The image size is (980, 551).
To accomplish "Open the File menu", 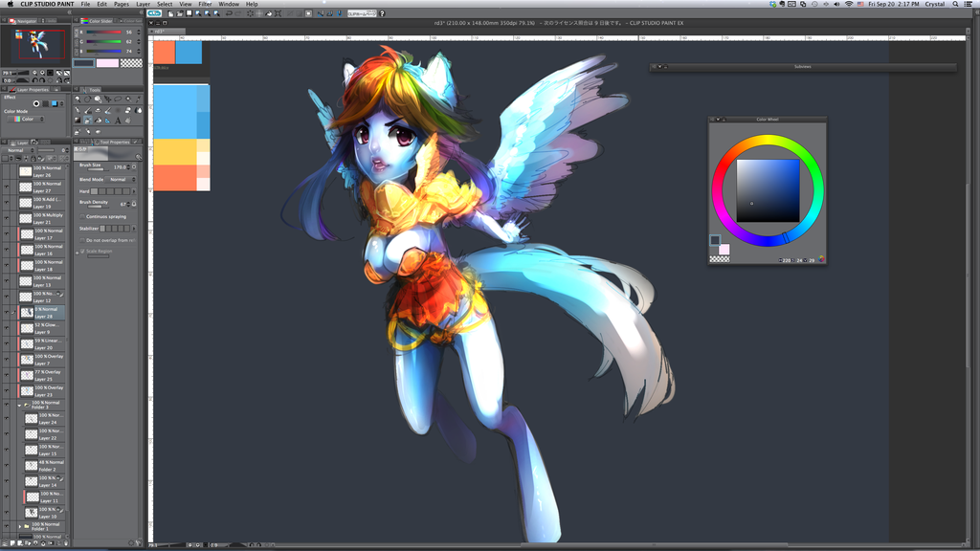I will click(x=85, y=4).
